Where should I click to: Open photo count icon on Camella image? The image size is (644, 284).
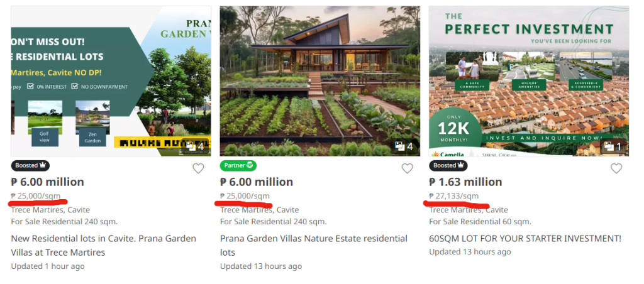pyautogui.click(x=613, y=146)
